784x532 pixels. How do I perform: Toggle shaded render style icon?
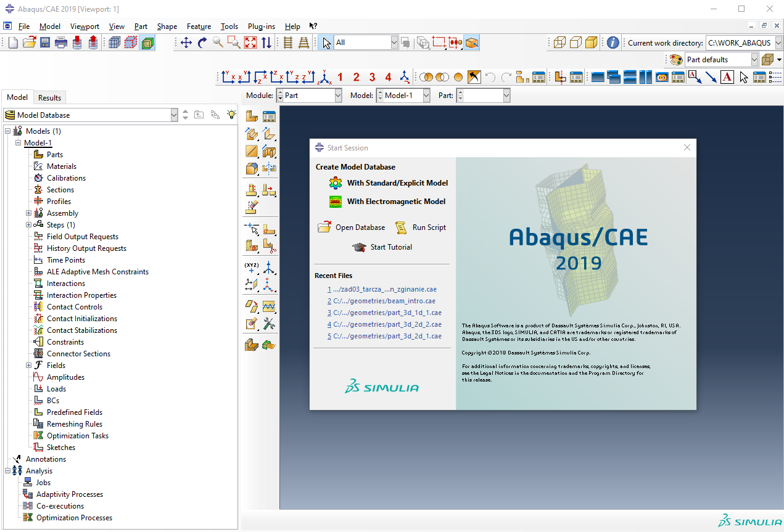tap(592, 43)
